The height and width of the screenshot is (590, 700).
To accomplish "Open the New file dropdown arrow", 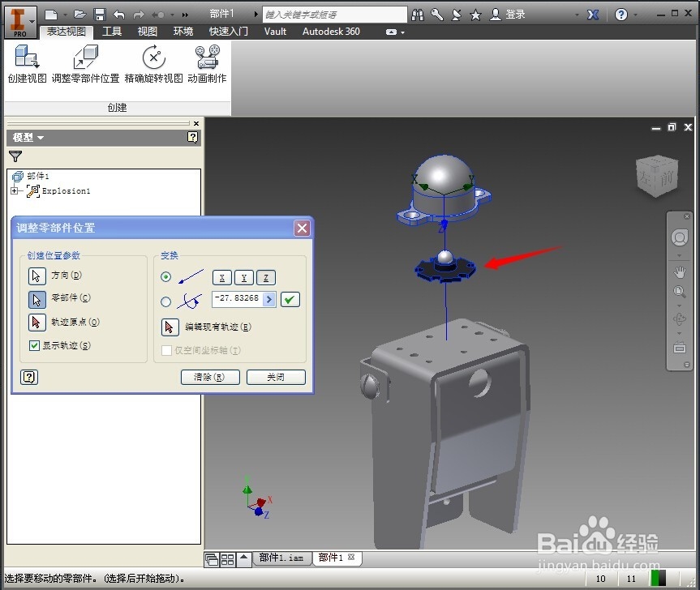I will 65,15.
